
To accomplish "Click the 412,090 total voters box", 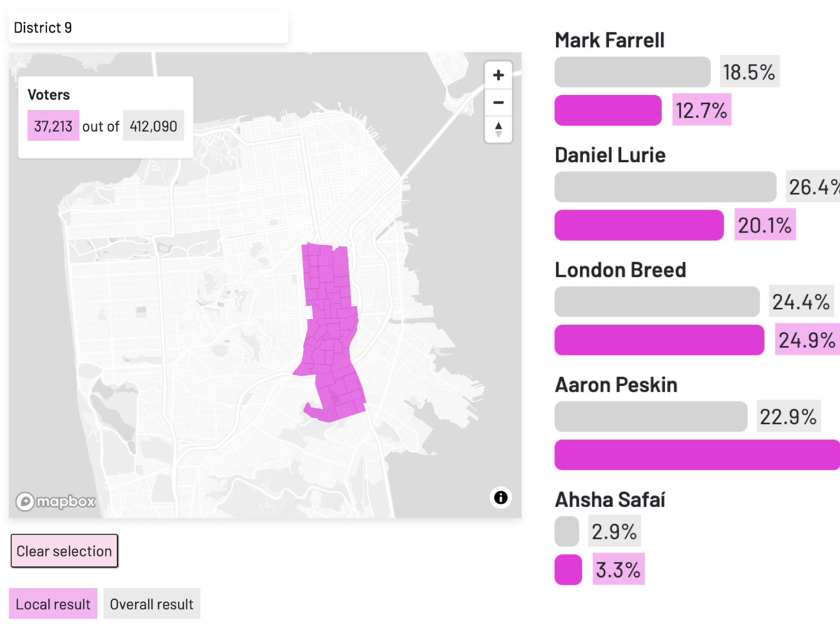I will point(152,126).
